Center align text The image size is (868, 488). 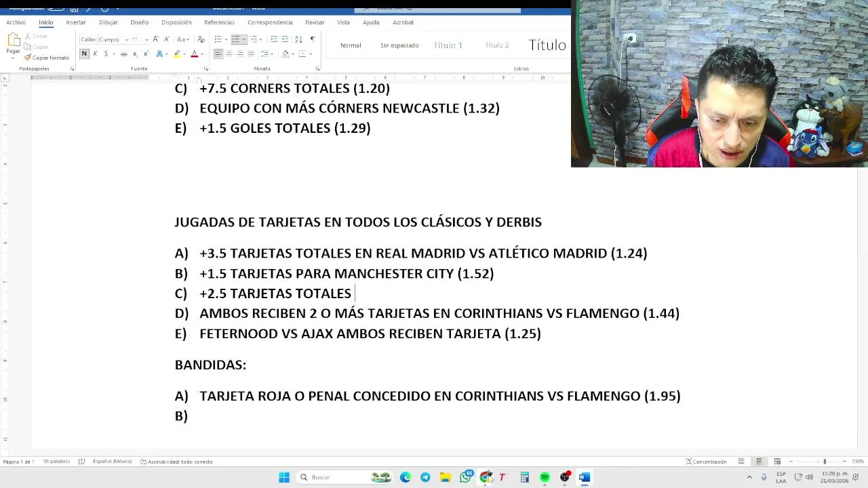click(x=229, y=54)
